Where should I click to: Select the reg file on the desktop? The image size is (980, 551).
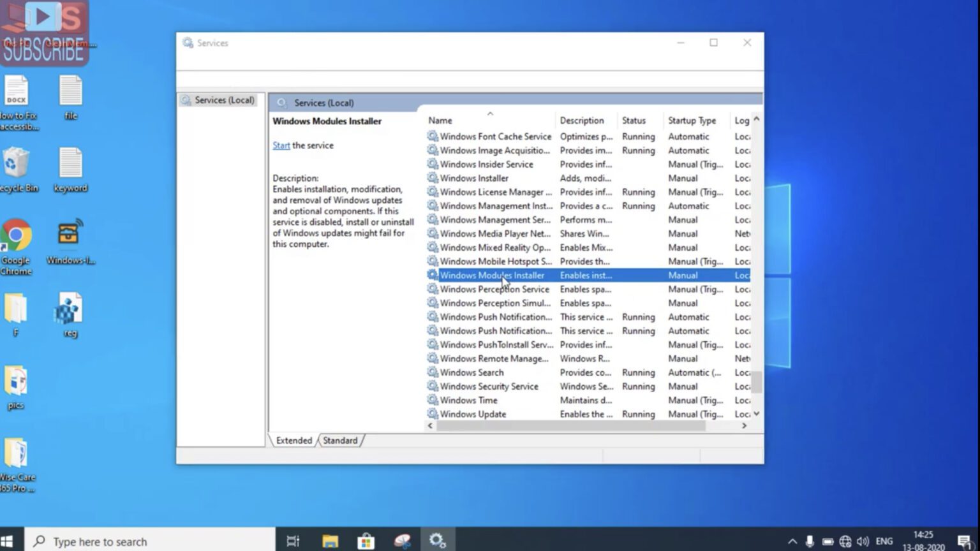(x=70, y=315)
